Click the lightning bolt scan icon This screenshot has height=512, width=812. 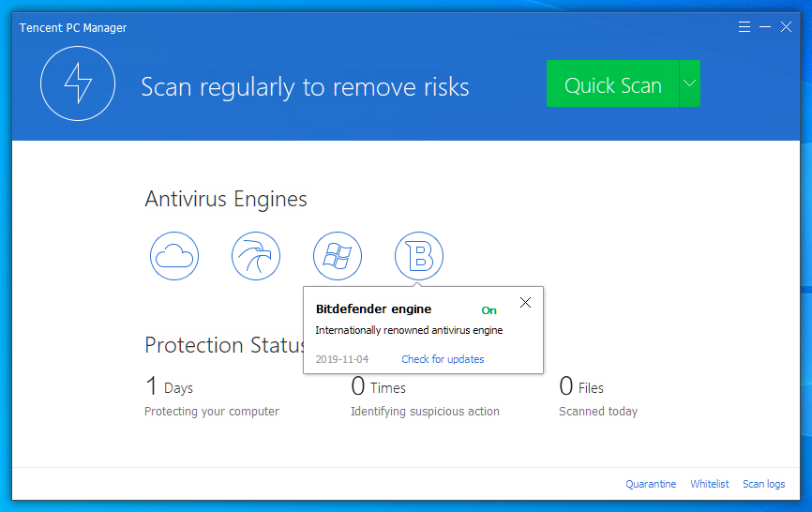(78, 83)
